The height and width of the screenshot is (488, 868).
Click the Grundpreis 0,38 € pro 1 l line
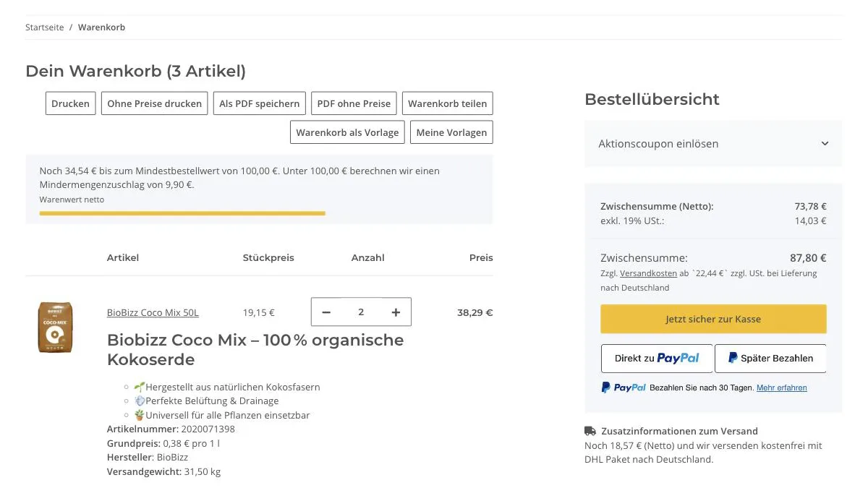(x=163, y=443)
